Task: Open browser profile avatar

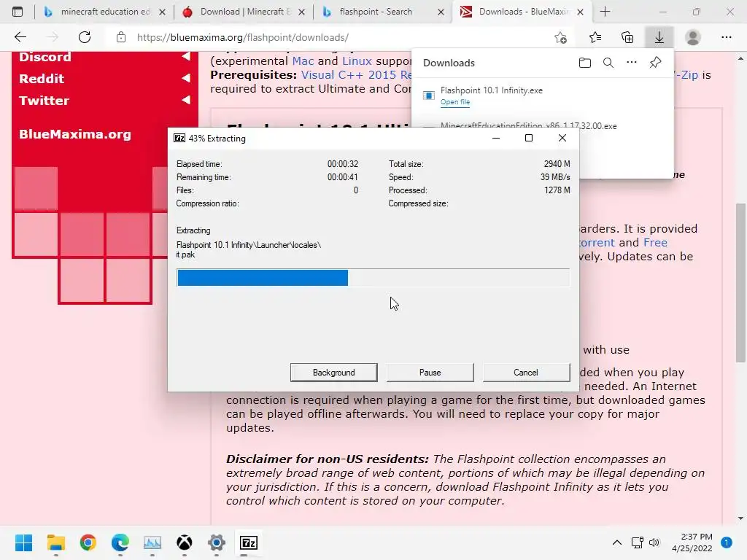Action: point(693,37)
